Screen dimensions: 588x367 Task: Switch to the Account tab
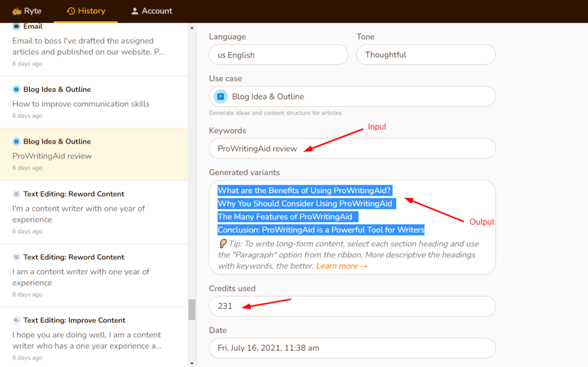click(151, 11)
